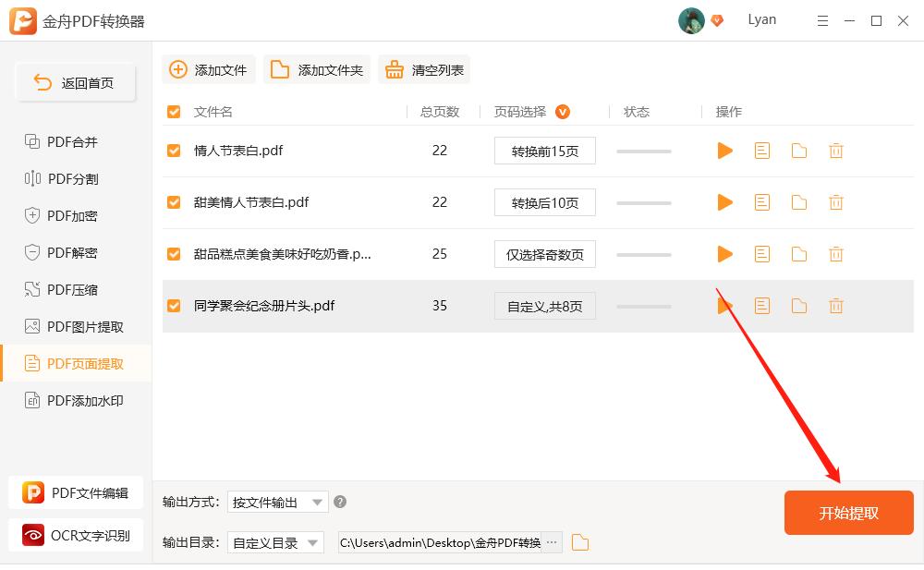The width and height of the screenshot is (924, 570).
Task: Click the file preview icon for 情人节表白.pdf
Action: click(761, 151)
